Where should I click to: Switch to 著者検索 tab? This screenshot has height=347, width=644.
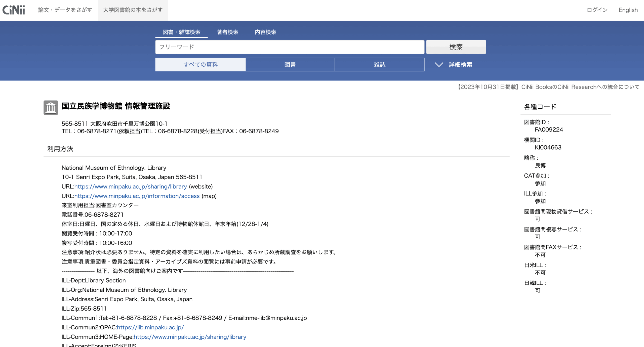[x=227, y=32]
